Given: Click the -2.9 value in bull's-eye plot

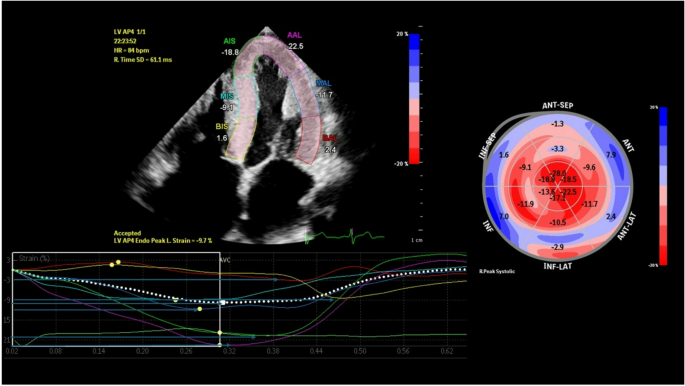Looking at the screenshot, I should (x=557, y=247).
